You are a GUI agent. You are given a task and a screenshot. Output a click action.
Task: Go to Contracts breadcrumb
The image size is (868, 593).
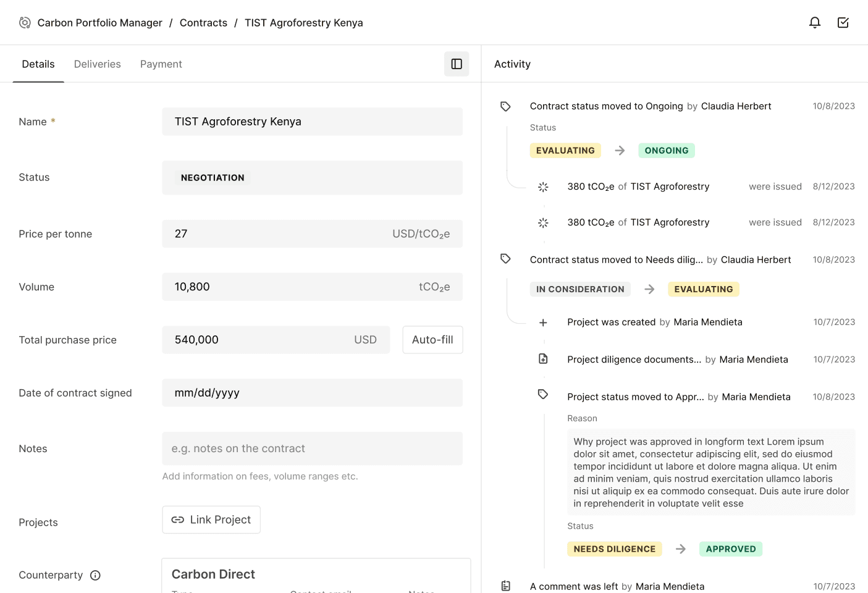(x=203, y=23)
